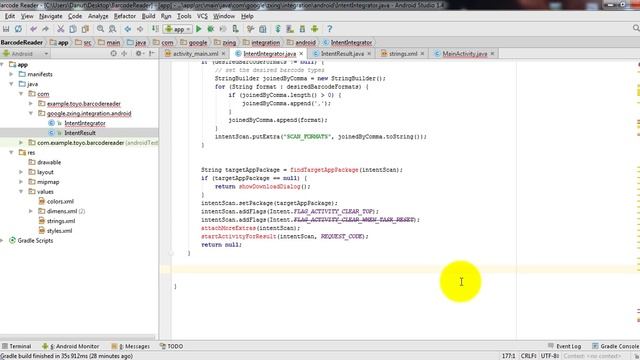Click the Make Project build icon
This screenshot has height=360, width=640.
155,29
